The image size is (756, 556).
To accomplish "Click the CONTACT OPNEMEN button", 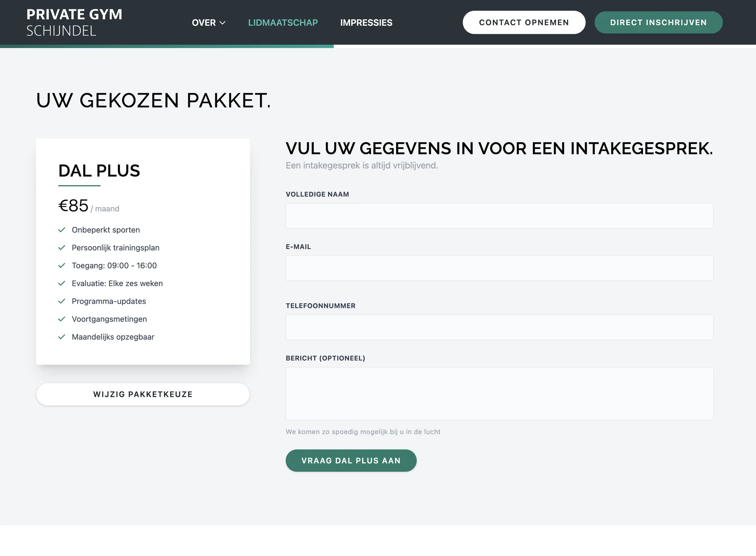I will click(524, 22).
